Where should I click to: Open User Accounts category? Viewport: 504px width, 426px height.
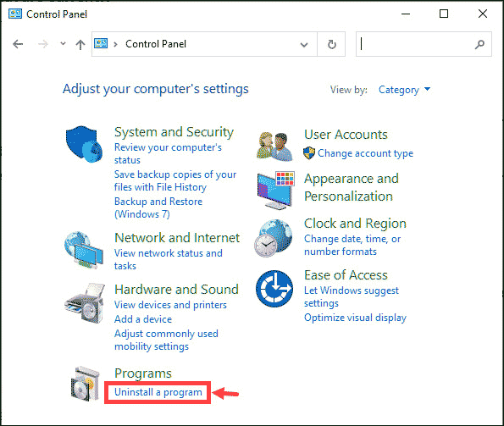346,135
